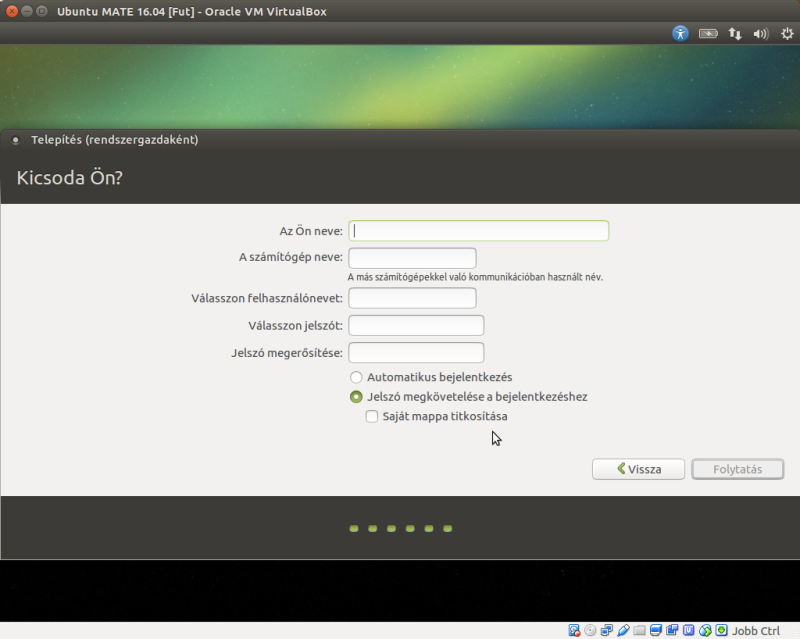Viewport: 800px width, 639px height.
Task: Click VirtualBox mouse integration status icon
Action: click(705, 630)
